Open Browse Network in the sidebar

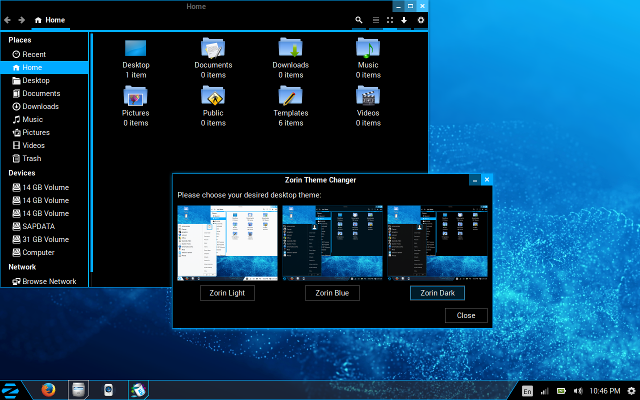pyautogui.click(x=44, y=282)
